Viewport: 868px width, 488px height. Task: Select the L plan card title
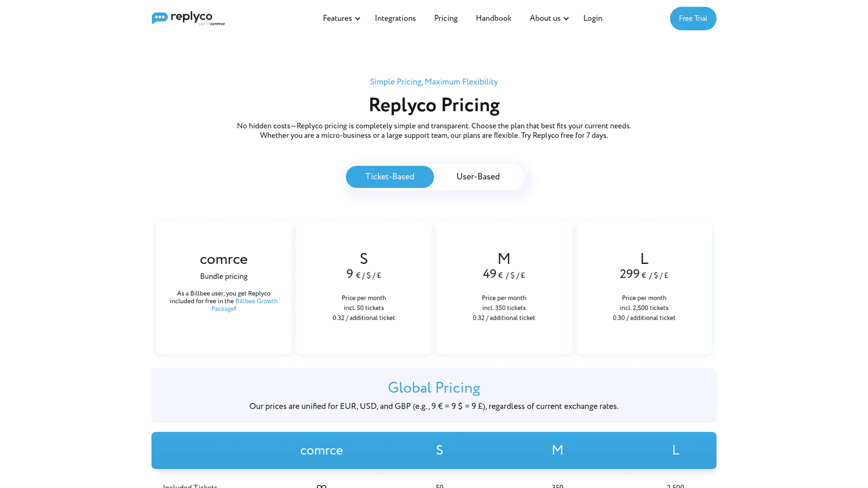[644, 259]
